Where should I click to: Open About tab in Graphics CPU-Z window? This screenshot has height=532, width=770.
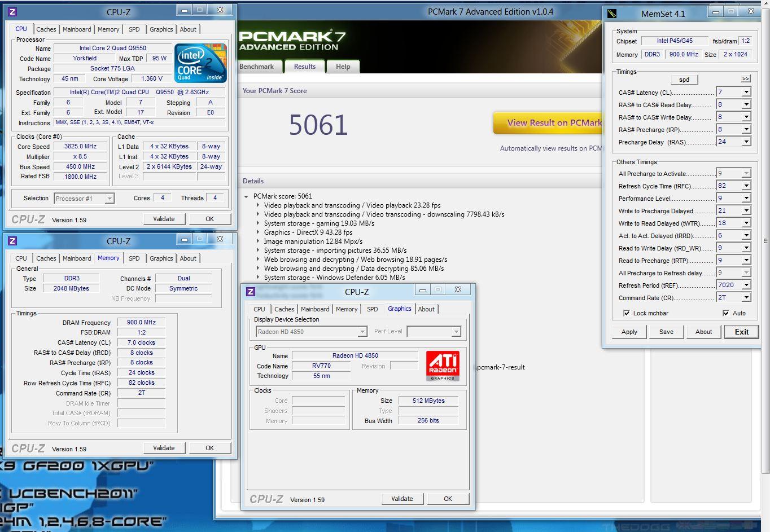[x=426, y=309]
